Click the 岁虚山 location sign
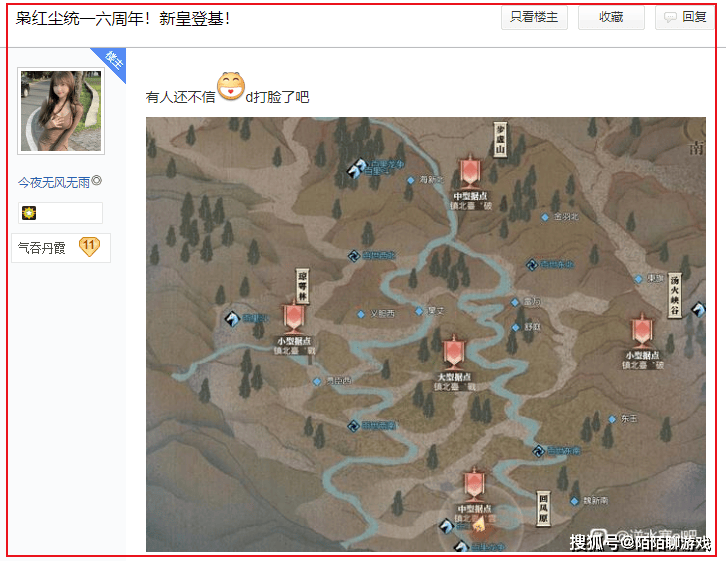Viewport: 726px width, 561px height. tap(500, 140)
